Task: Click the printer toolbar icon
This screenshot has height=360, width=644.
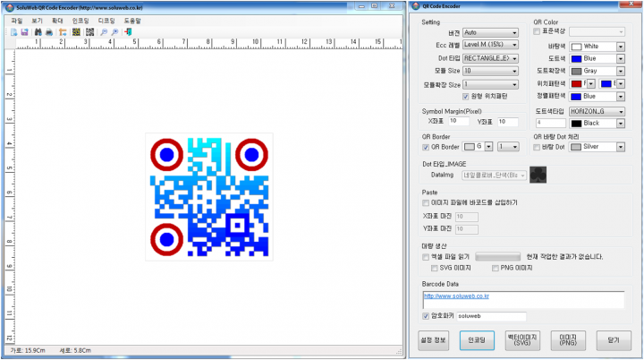Action: point(49,32)
